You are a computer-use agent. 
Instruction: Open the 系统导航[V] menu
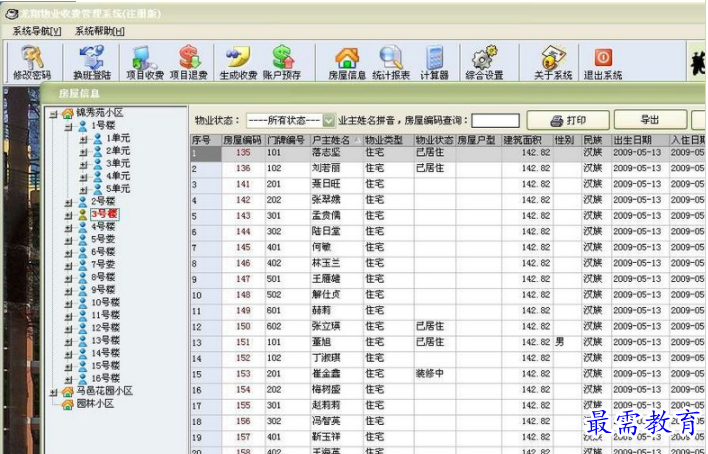(37, 31)
